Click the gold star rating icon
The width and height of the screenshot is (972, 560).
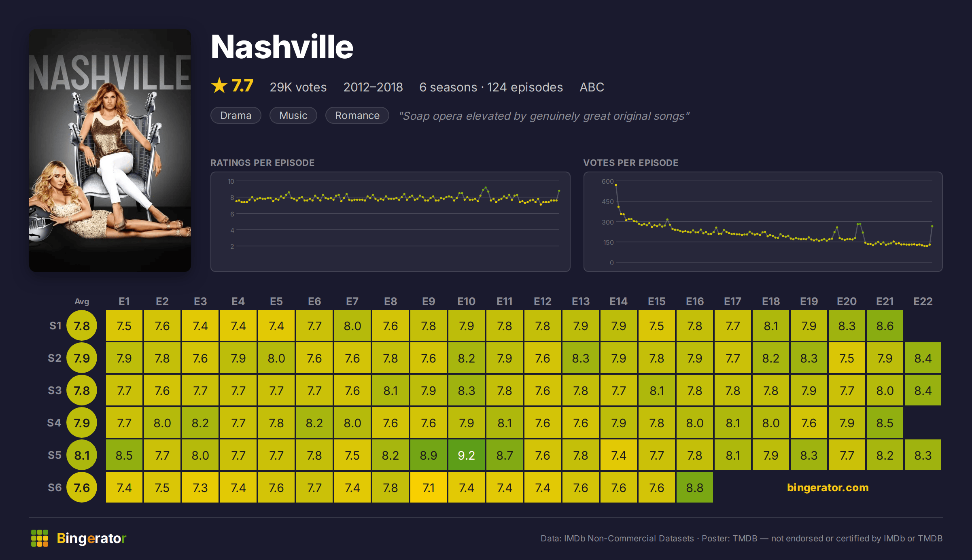click(x=219, y=86)
